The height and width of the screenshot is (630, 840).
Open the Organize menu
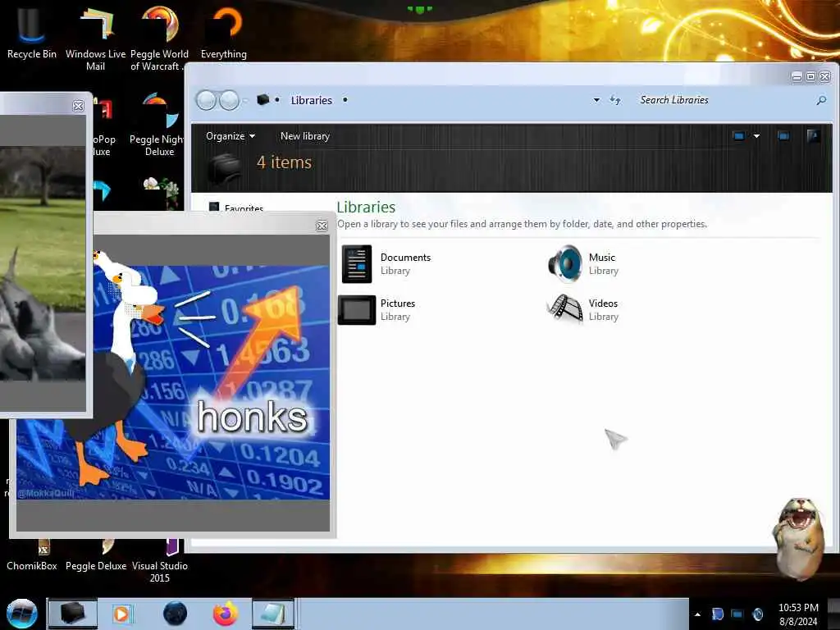(231, 136)
